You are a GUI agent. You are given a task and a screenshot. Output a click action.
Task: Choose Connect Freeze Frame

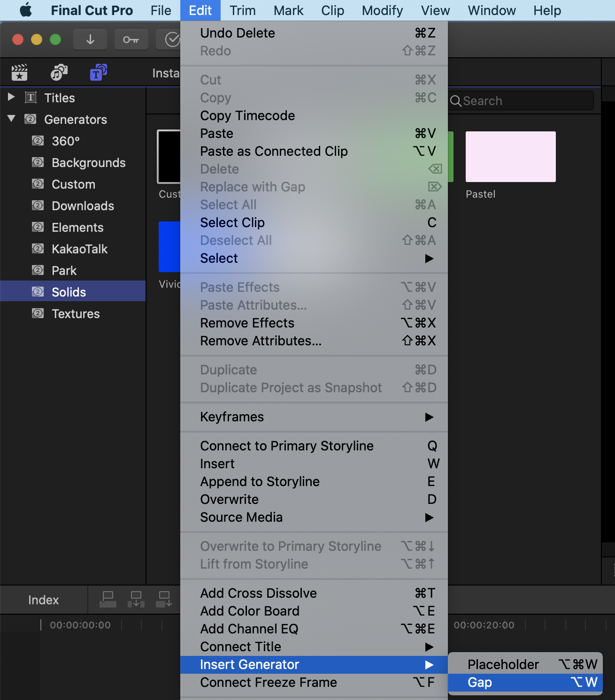314,682
